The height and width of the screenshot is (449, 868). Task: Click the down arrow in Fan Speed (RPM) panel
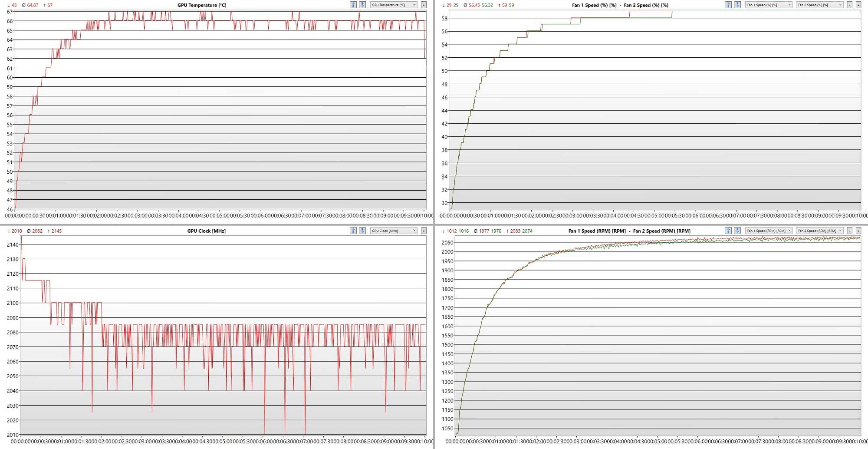pyautogui.click(x=737, y=231)
